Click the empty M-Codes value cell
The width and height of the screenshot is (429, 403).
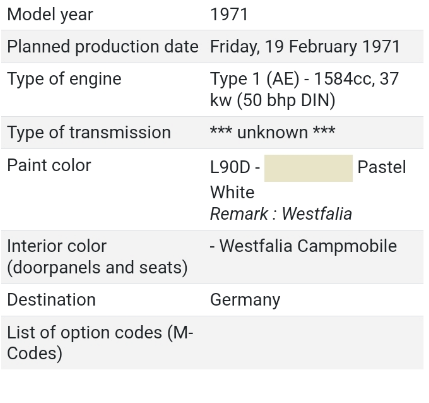(315, 343)
